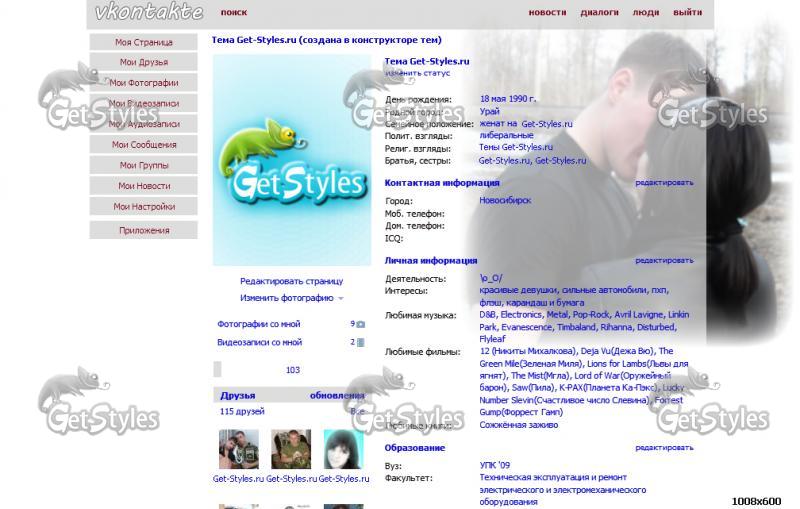
Task: Click выйти to log out
Action: 687,12
